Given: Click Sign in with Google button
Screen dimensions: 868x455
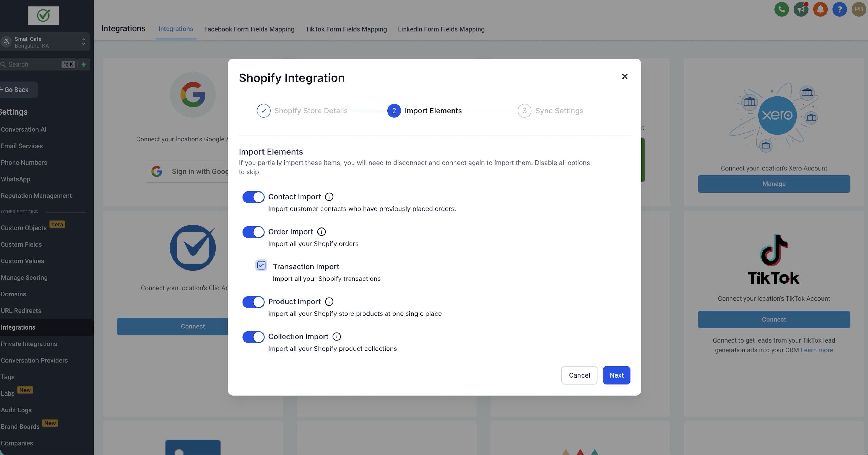Looking at the screenshot, I should point(187,171).
